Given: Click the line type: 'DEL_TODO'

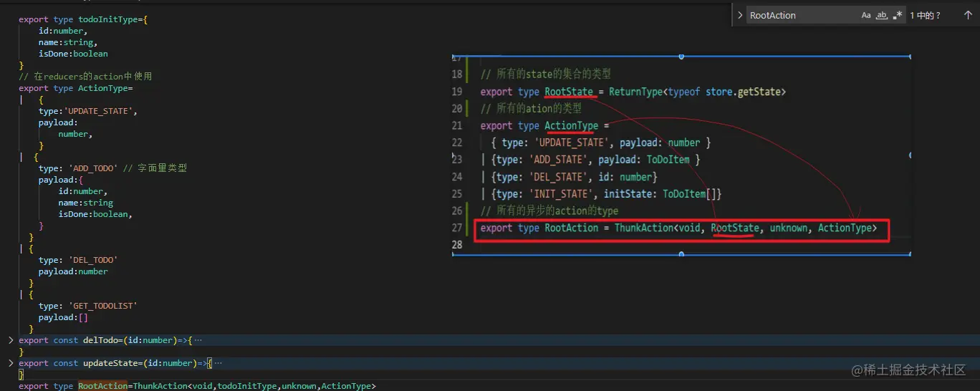Looking at the screenshot, I should click(x=78, y=260).
